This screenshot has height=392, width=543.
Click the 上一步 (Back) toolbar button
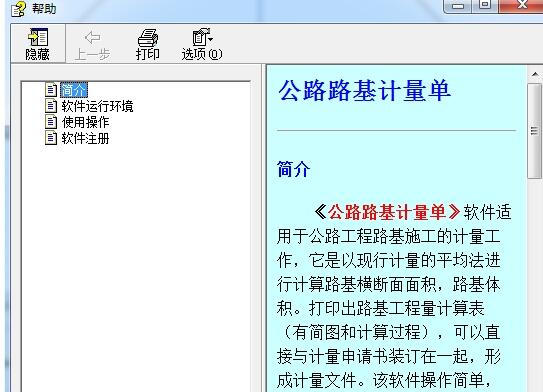92,45
